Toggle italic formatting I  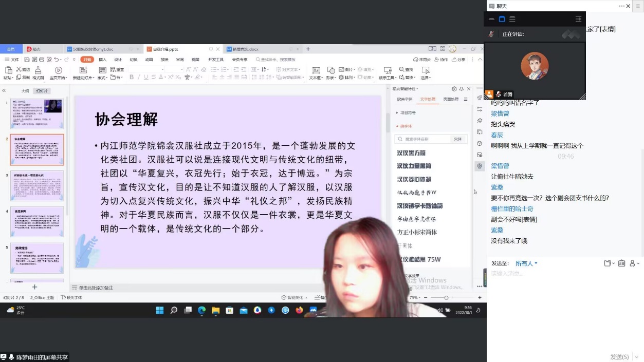pos(139,78)
